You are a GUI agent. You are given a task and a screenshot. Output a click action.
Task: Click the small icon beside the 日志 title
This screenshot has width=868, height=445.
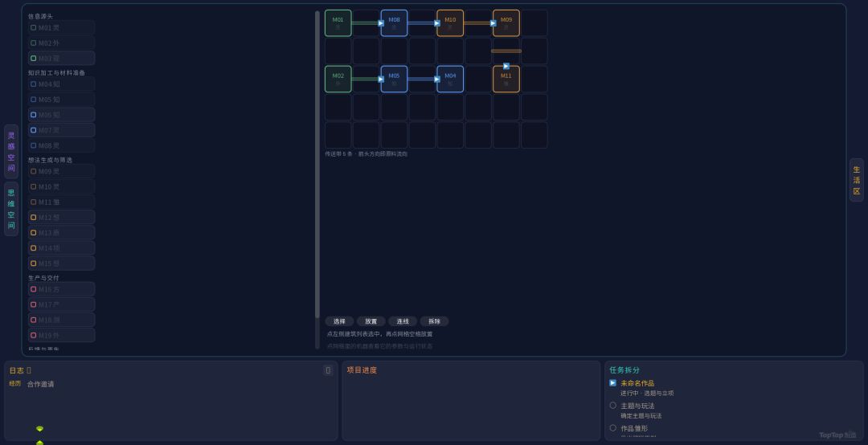29,370
